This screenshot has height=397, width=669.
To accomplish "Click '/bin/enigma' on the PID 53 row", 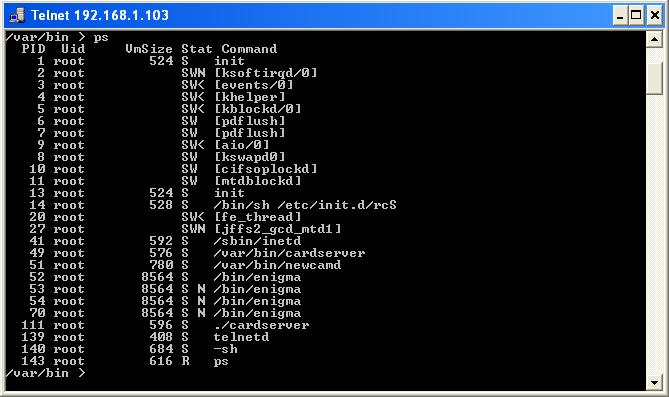I will pos(257,289).
